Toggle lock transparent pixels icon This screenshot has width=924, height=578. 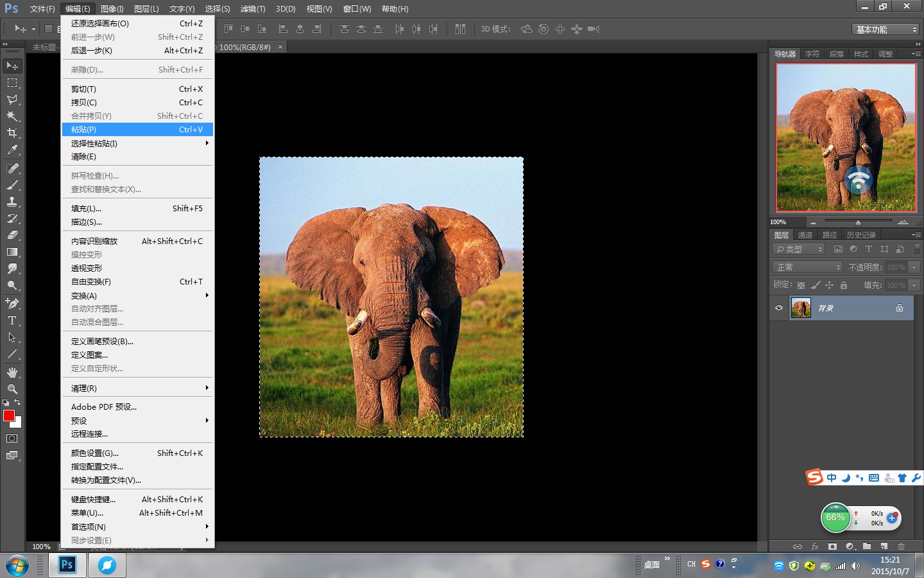(x=801, y=285)
